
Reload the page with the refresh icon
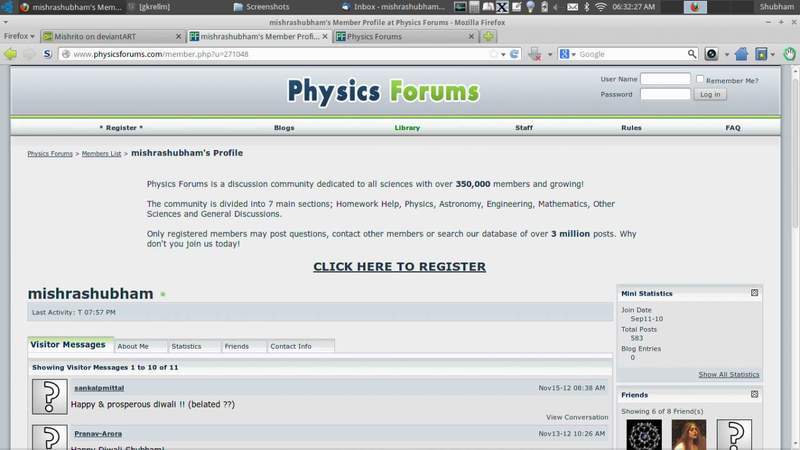coord(514,54)
